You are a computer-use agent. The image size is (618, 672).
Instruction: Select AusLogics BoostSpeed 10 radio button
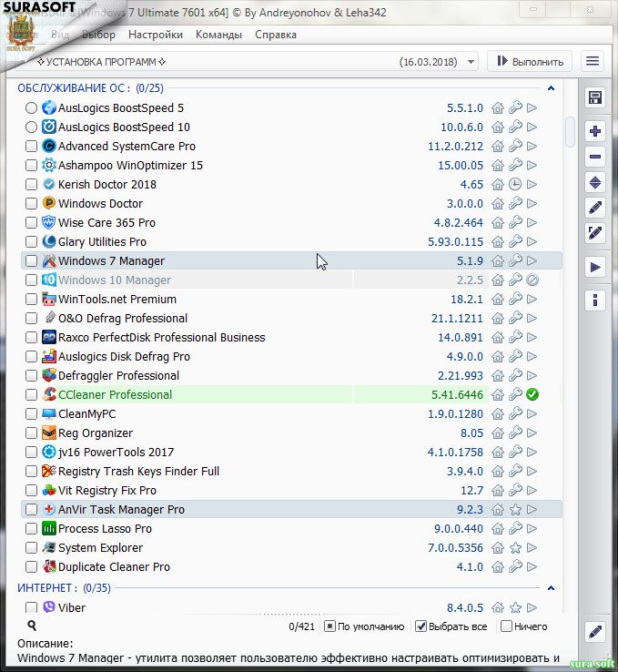pos(31,127)
